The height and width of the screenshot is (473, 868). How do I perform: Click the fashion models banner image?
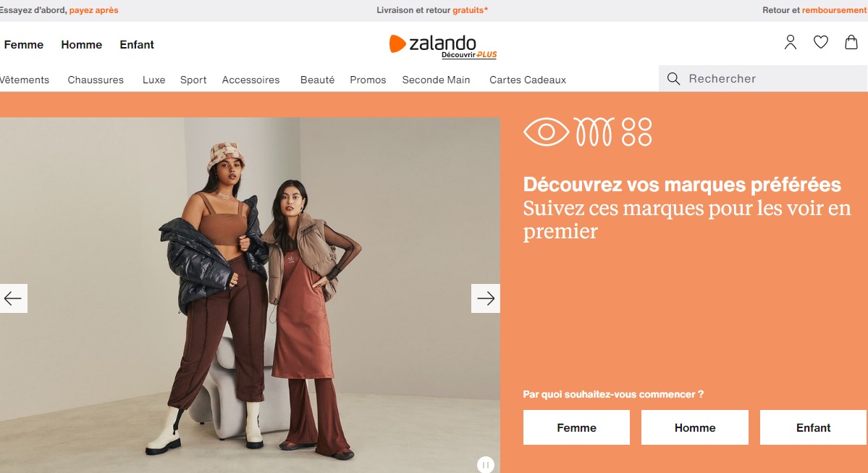pos(250,296)
